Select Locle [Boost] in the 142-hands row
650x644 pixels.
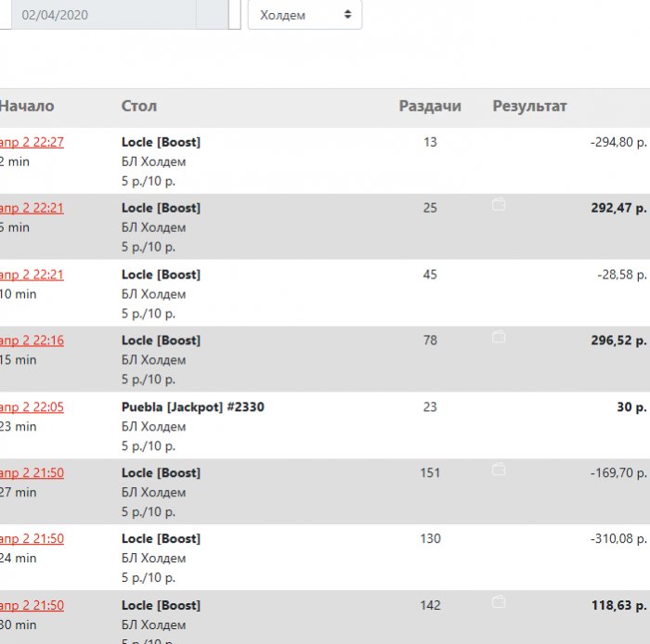161,605
